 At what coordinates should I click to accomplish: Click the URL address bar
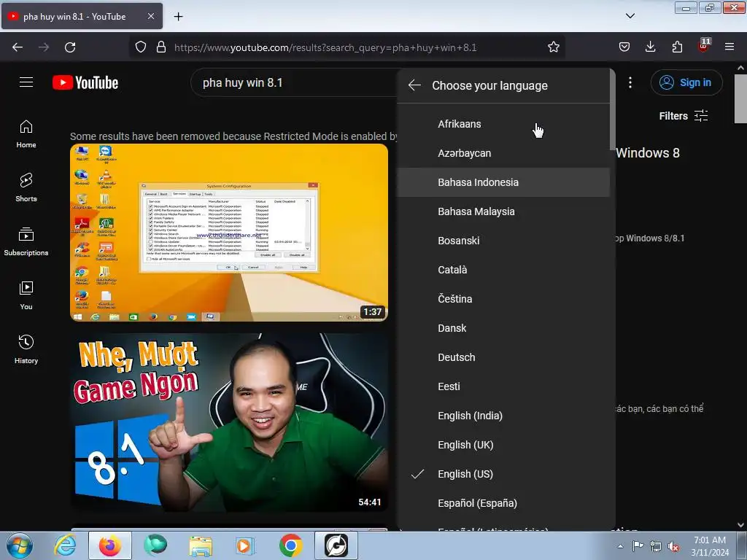point(347,47)
